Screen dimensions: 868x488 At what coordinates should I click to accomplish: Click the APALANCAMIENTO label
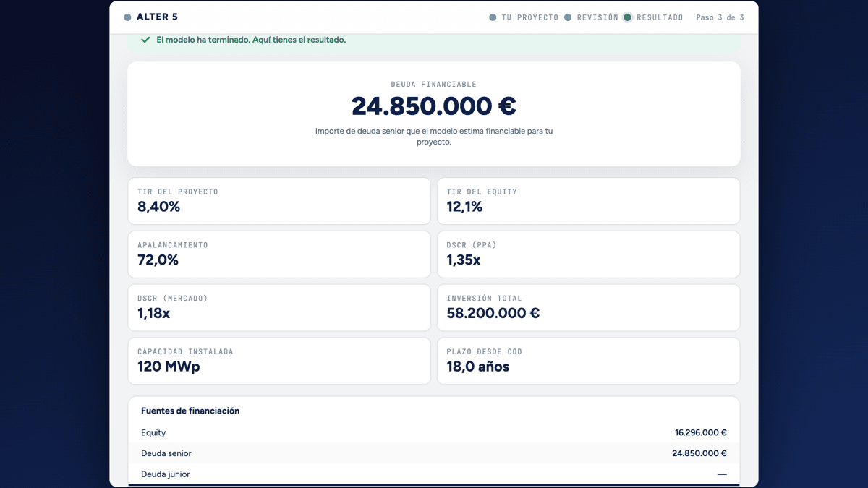173,245
